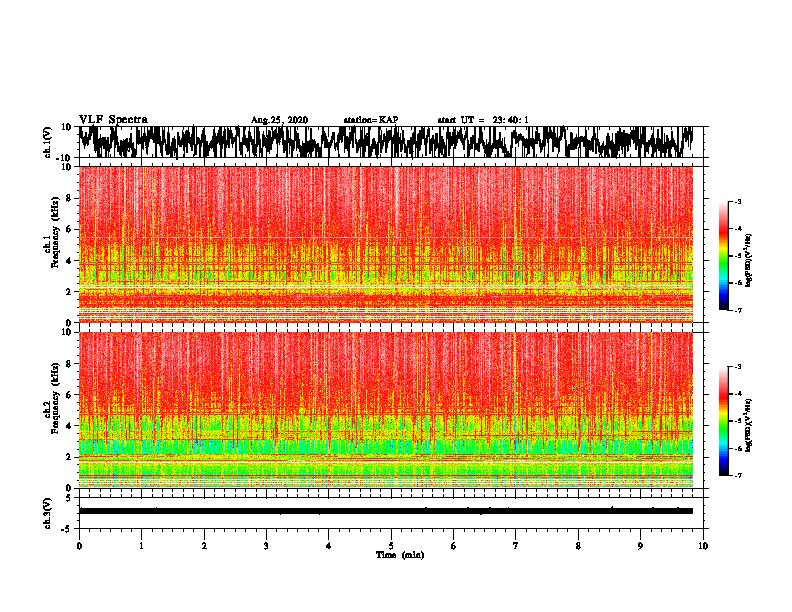Click the ch.1 spectrogram panel
The image size is (792, 612).
(x=386, y=244)
